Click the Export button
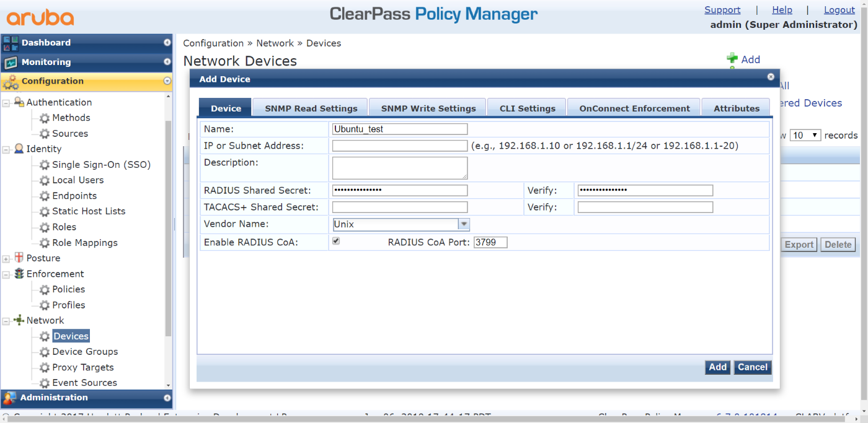This screenshot has width=868, height=423. [x=799, y=245]
